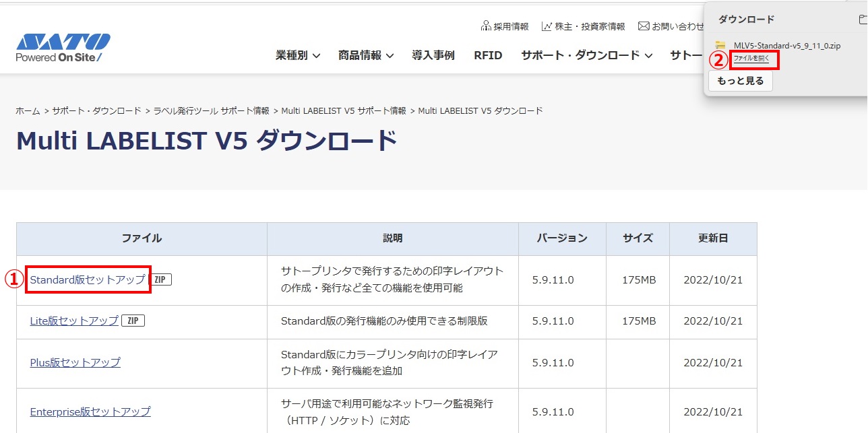Image resolution: width=868 pixels, height=433 pixels.
Task: Click the 175MB size in the Lite版 row
Action: pos(639,321)
